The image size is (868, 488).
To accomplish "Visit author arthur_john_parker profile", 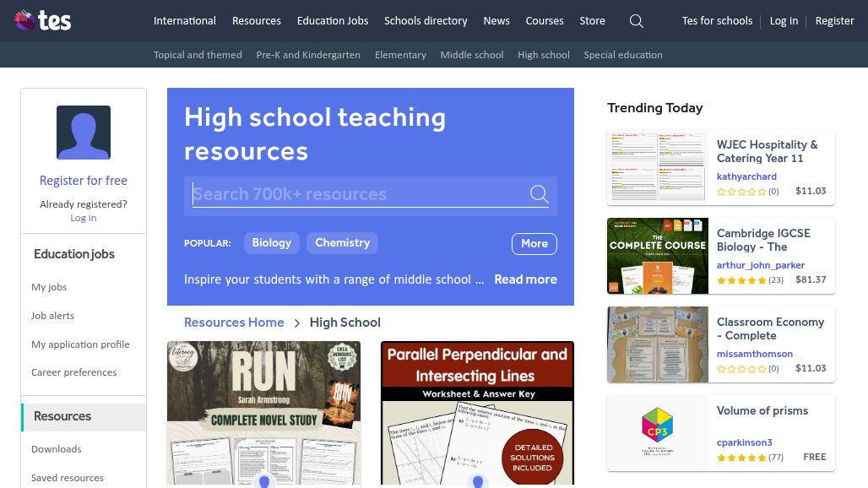I will point(761,265).
